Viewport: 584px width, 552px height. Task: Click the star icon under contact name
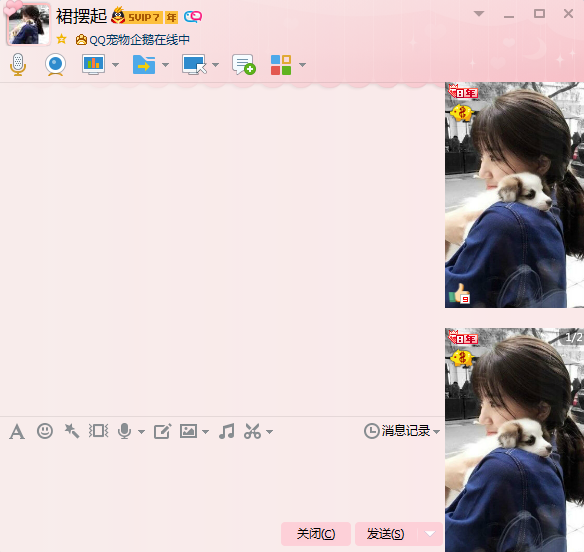61,39
